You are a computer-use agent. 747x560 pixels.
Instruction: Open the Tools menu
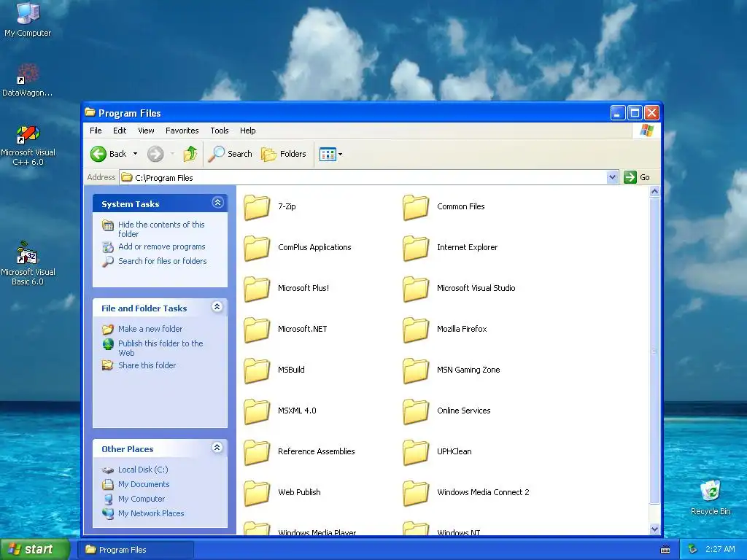pos(220,131)
